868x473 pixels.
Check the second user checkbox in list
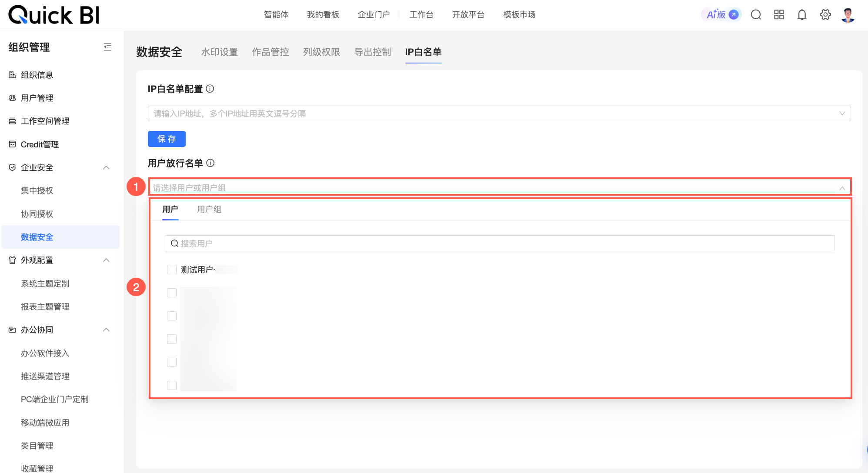(172, 293)
